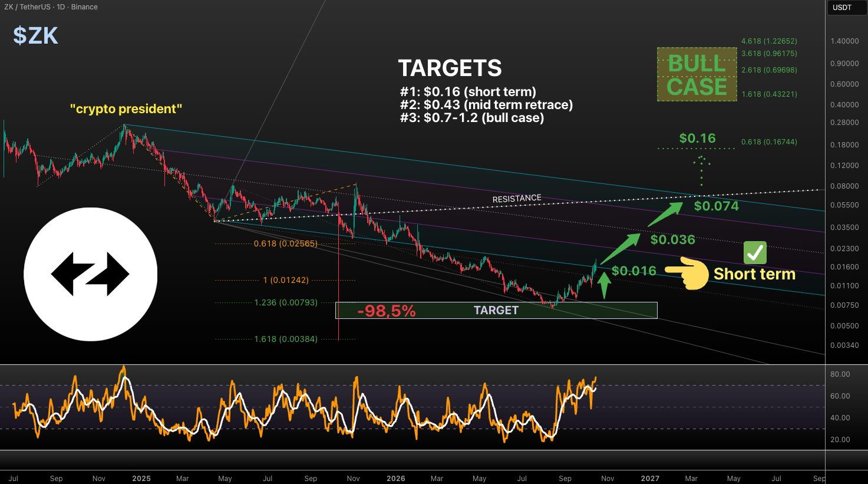Click the 2025 label on time axis
The image size is (868, 484).
[x=141, y=479]
